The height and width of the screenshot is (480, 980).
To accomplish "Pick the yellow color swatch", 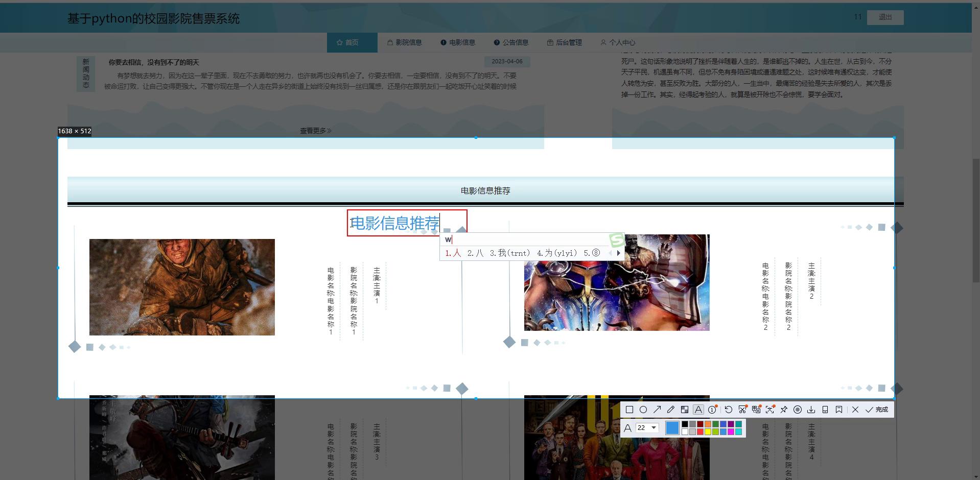I will [708, 432].
